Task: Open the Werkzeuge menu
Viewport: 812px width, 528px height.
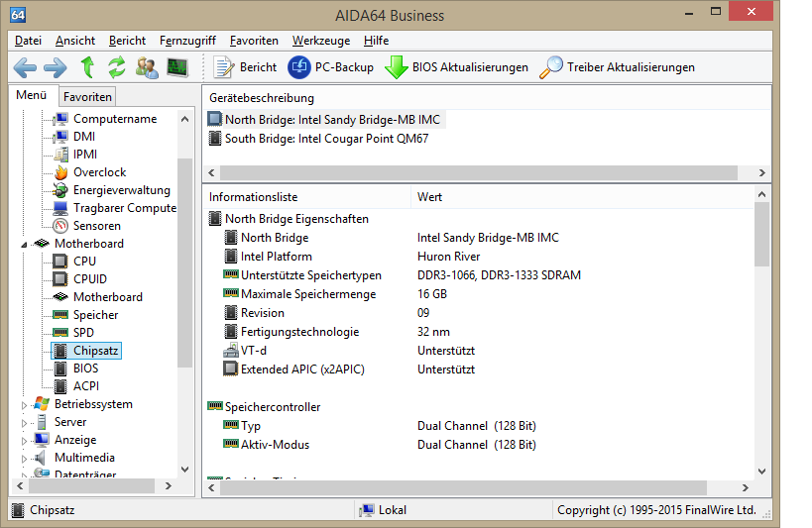Action: click(x=321, y=41)
